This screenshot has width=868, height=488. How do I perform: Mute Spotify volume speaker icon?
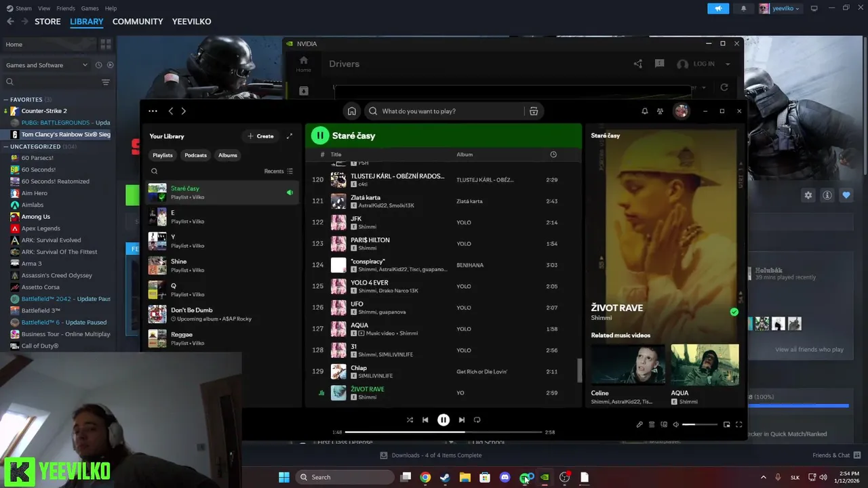click(x=675, y=424)
